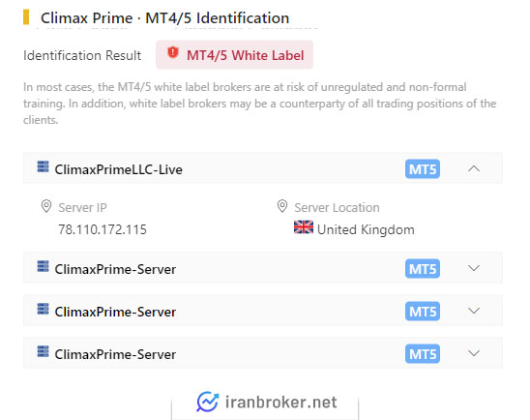530x420 pixels.
Task: Click server icon of first ClimaxPrime-Server row
Action: pyautogui.click(x=43, y=266)
